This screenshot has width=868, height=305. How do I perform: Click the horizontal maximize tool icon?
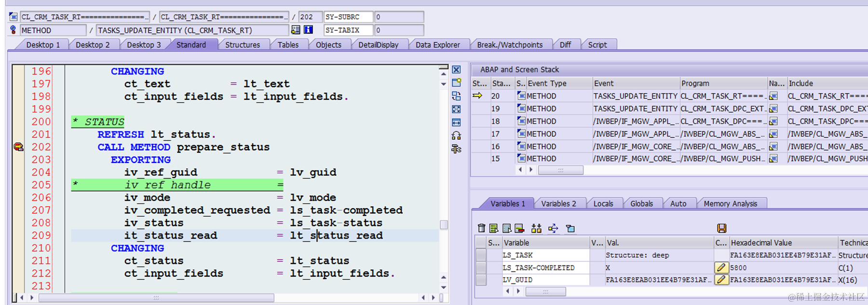point(456,122)
